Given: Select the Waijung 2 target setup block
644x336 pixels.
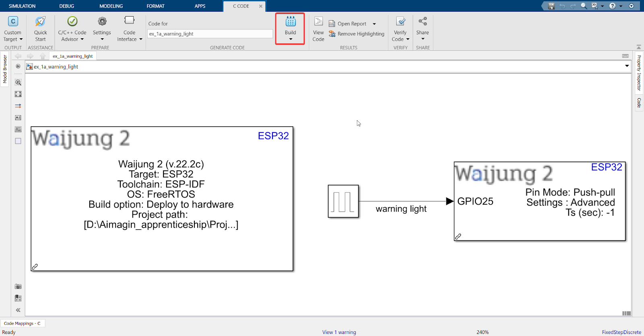Looking at the screenshot, I should tap(162, 199).
